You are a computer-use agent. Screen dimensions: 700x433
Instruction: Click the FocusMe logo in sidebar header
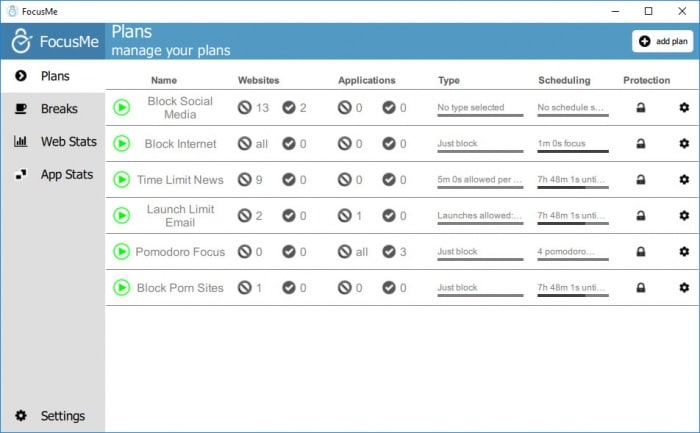click(54, 41)
